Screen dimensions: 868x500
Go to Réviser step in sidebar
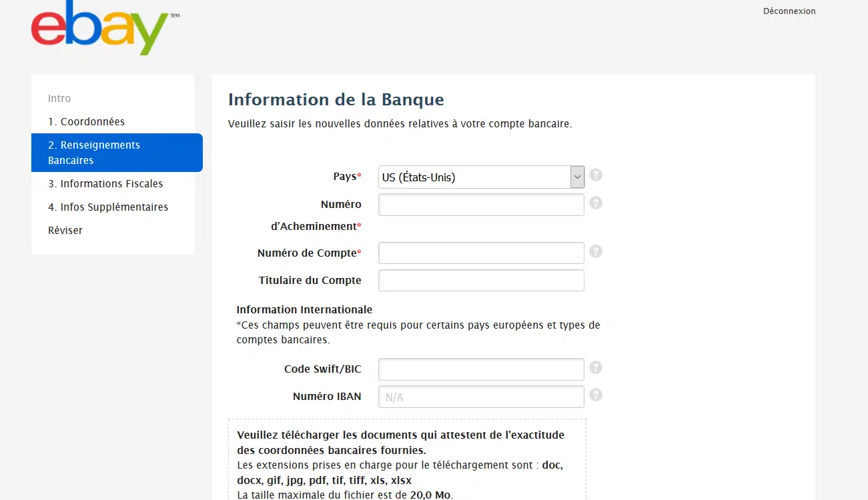65,231
